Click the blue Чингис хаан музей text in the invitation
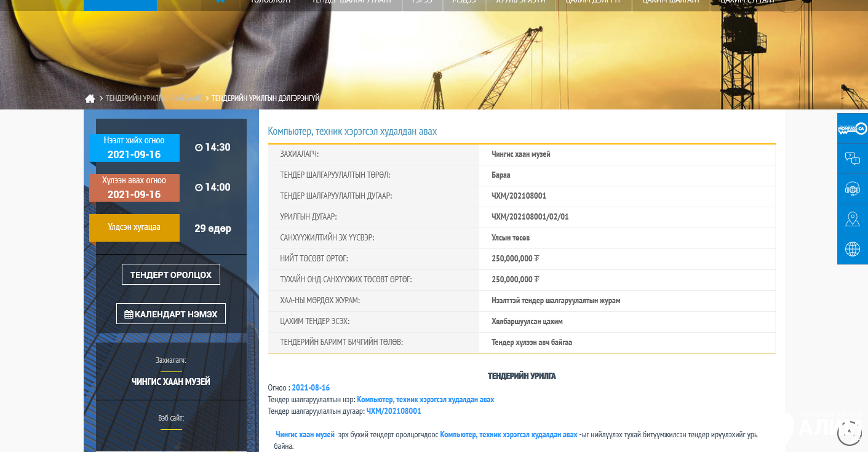The image size is (868, 452). click(x=305, y=435)
